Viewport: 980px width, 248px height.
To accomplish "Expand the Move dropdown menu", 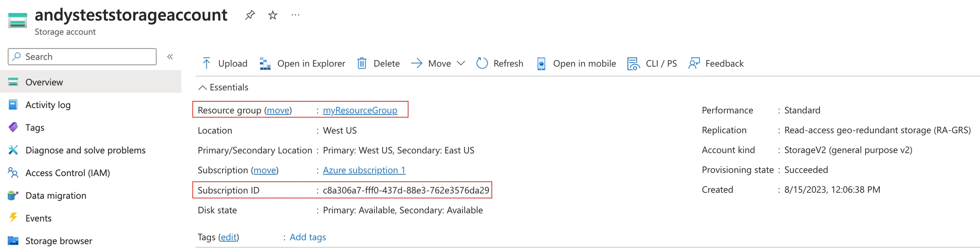I will (x=461, y=63).
